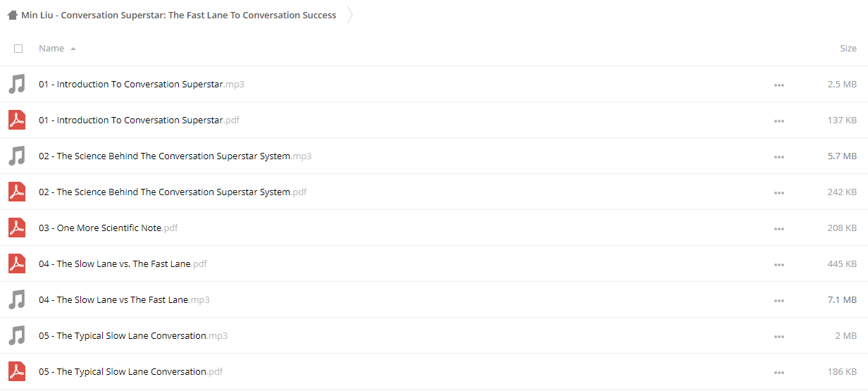Tick the select-all checkbox in header
868x391 pixels.
[18, 49]
